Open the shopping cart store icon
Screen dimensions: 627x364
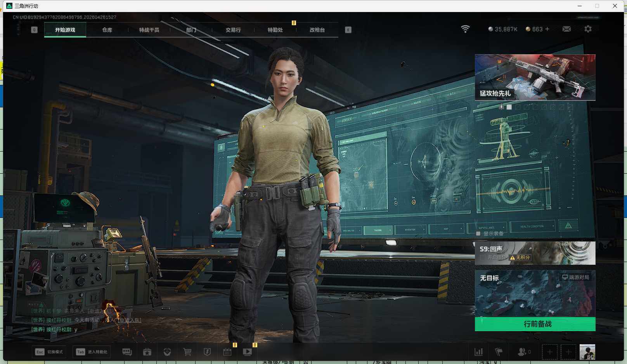click(187, 352)
